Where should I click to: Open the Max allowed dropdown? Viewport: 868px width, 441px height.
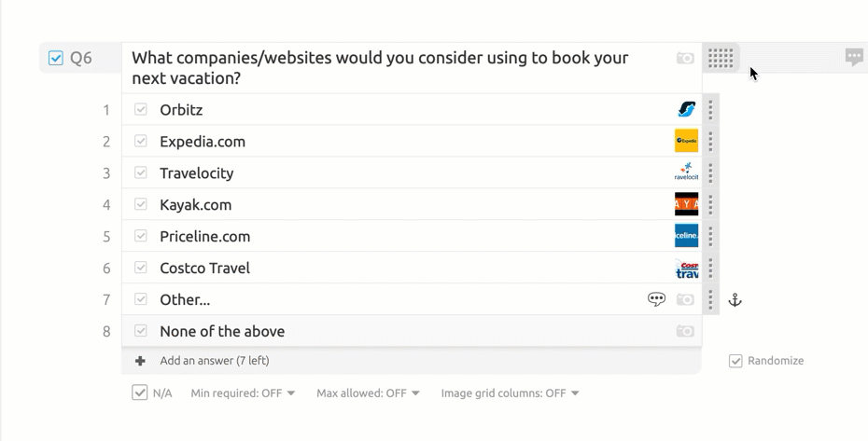coord(368,393)
